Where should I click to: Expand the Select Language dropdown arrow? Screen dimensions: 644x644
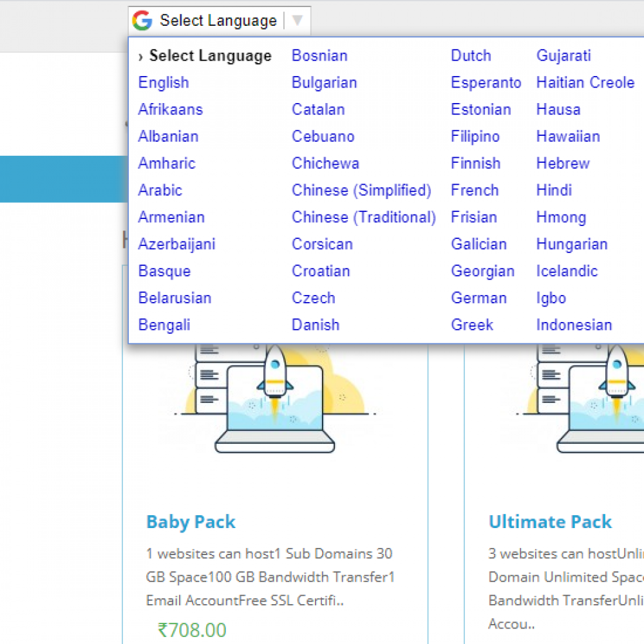[297, 20]
